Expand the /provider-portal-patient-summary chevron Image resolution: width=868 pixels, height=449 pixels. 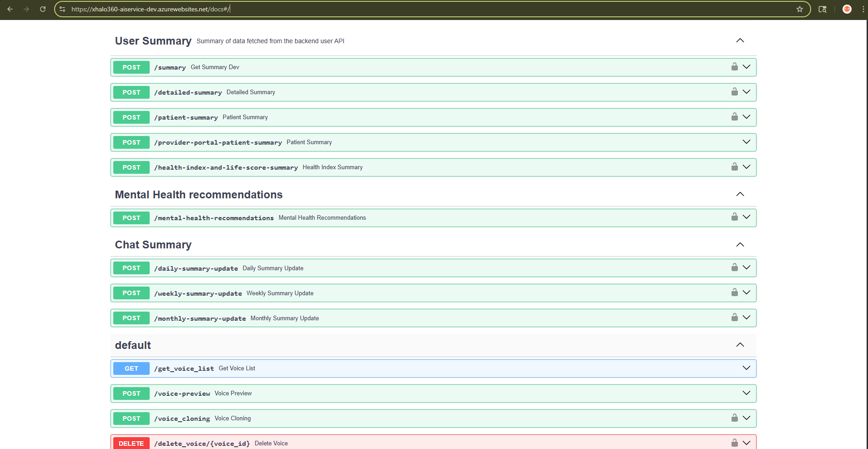[746, 142]
